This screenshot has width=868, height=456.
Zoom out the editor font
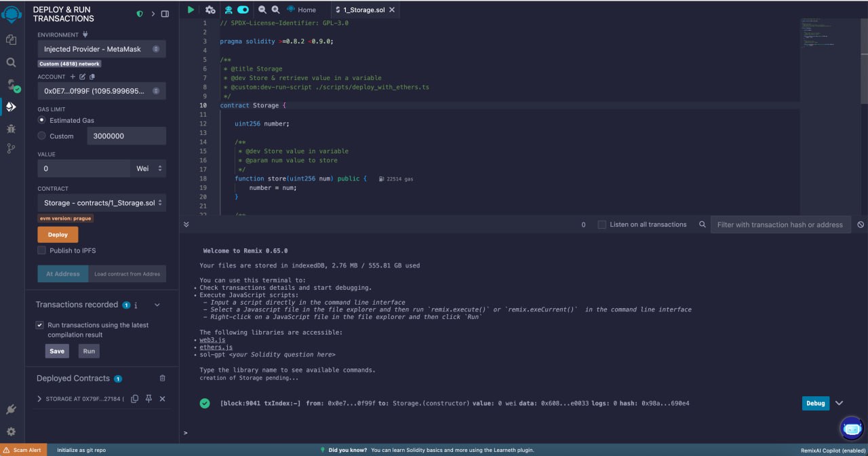click(x=262, y=9)
